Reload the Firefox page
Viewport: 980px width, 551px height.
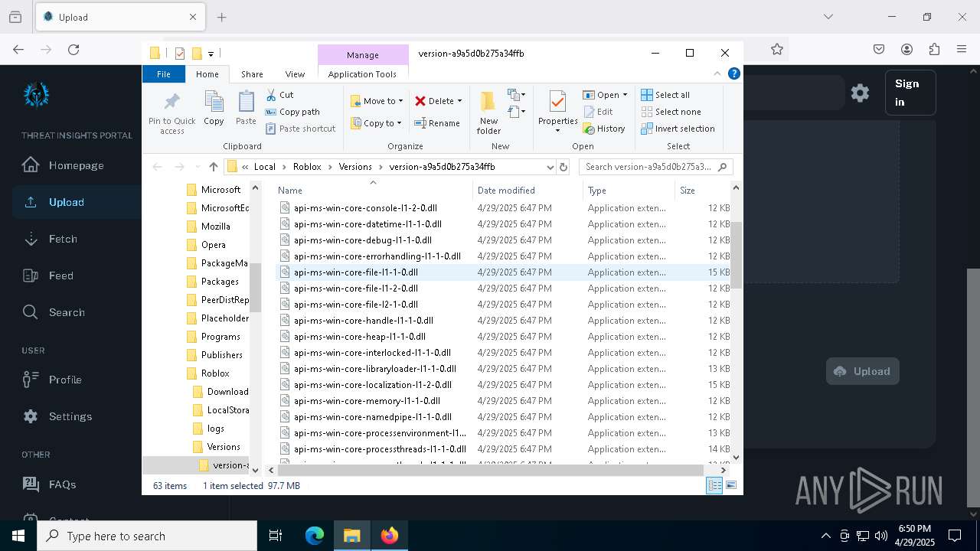[x=73, y=49]
